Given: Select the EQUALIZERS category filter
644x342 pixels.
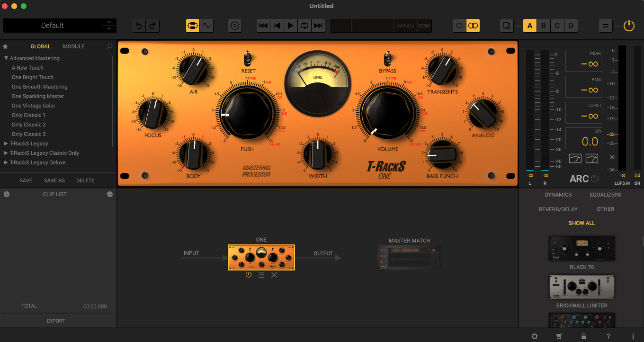Looking at the screenshot, I should [605, 195].
